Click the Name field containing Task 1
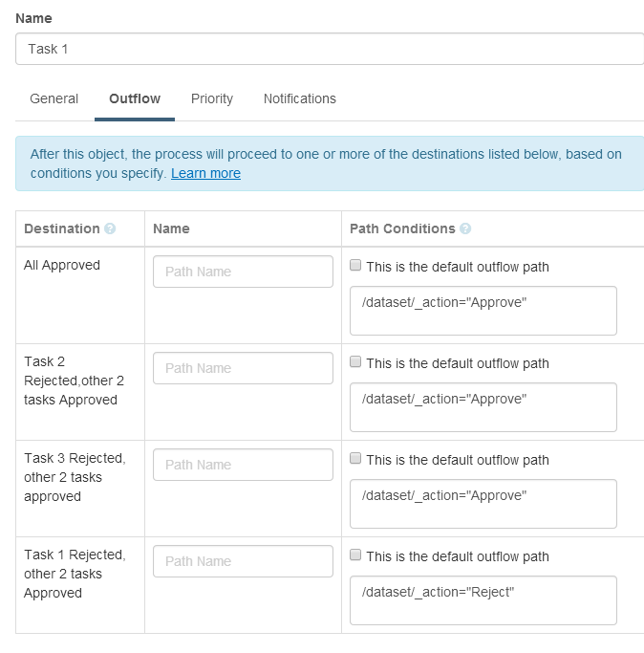 330,49
